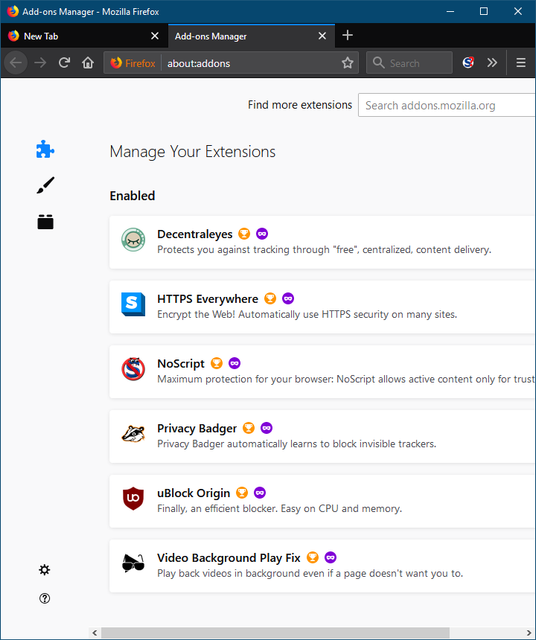The image size is (536, 640).
Task: Click the scrollbar right arrow
Action: (529, 633)
